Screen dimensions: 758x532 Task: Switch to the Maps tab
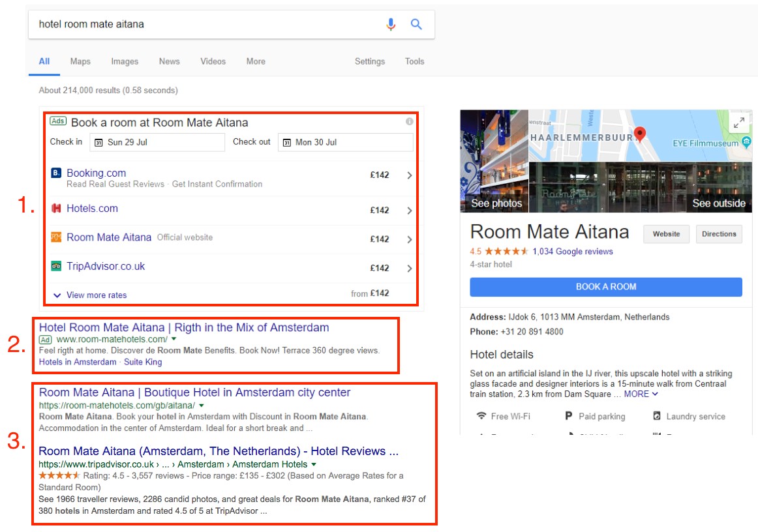coord(80,61)
